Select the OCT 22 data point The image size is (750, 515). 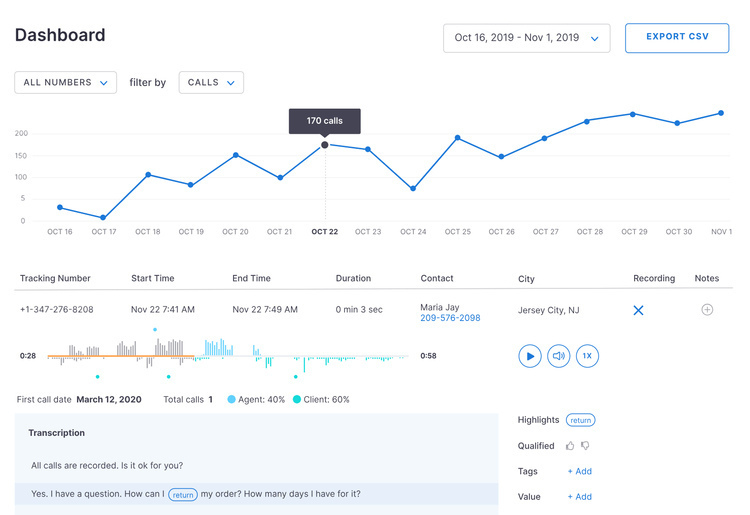325,145
